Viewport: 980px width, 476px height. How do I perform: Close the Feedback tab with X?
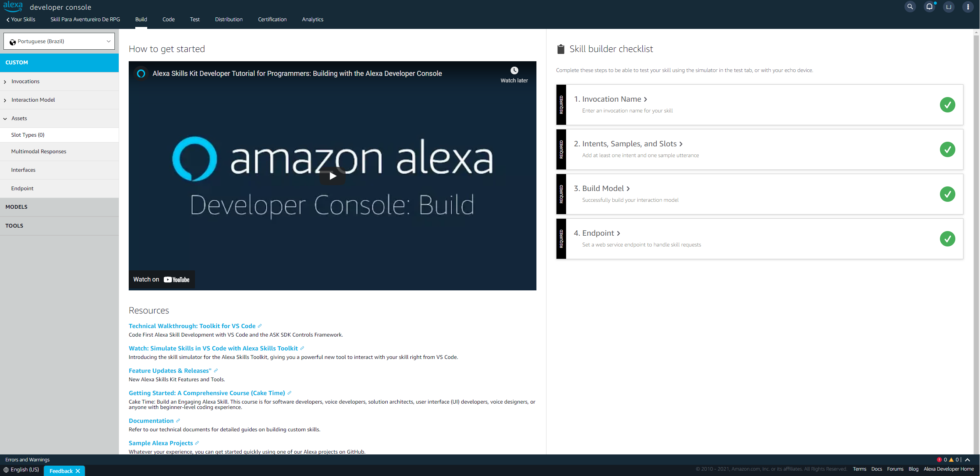pyautogui.click(x=78, y=471)
